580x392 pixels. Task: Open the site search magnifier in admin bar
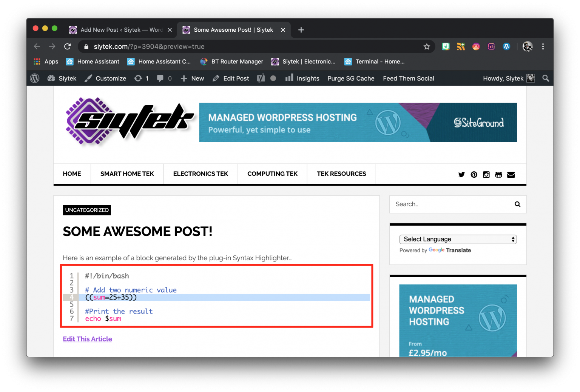tap(546, 78)
